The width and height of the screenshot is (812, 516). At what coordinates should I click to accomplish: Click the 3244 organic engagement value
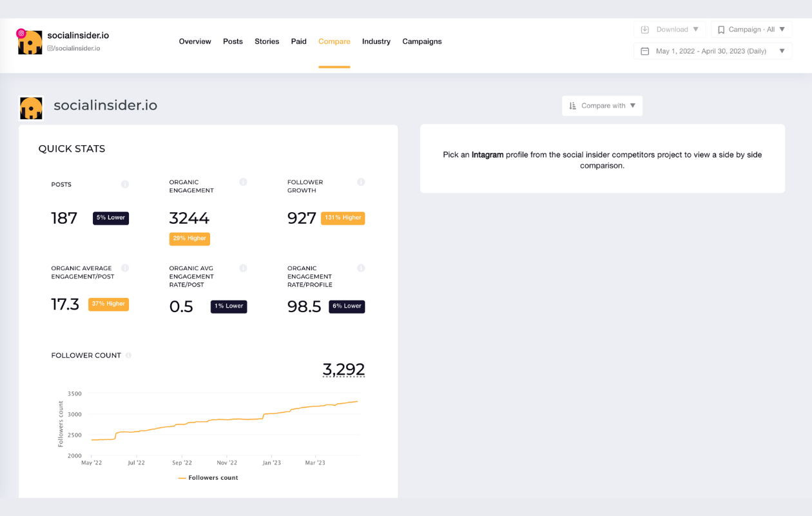pos(189,218)
